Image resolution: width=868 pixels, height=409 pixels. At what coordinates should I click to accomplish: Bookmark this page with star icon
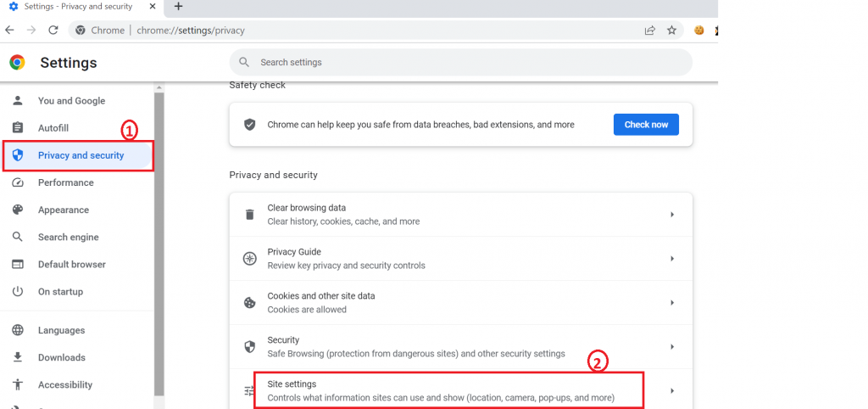point(671,30)
